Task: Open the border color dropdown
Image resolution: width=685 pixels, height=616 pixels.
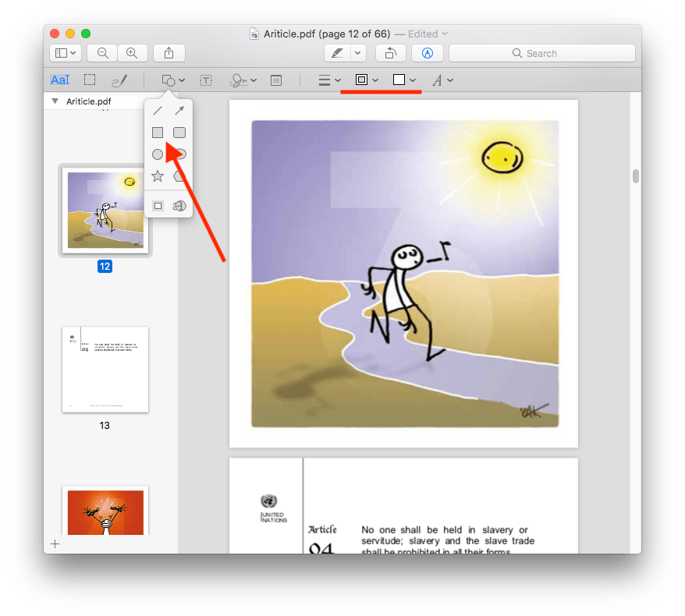Action: point(367,80)
